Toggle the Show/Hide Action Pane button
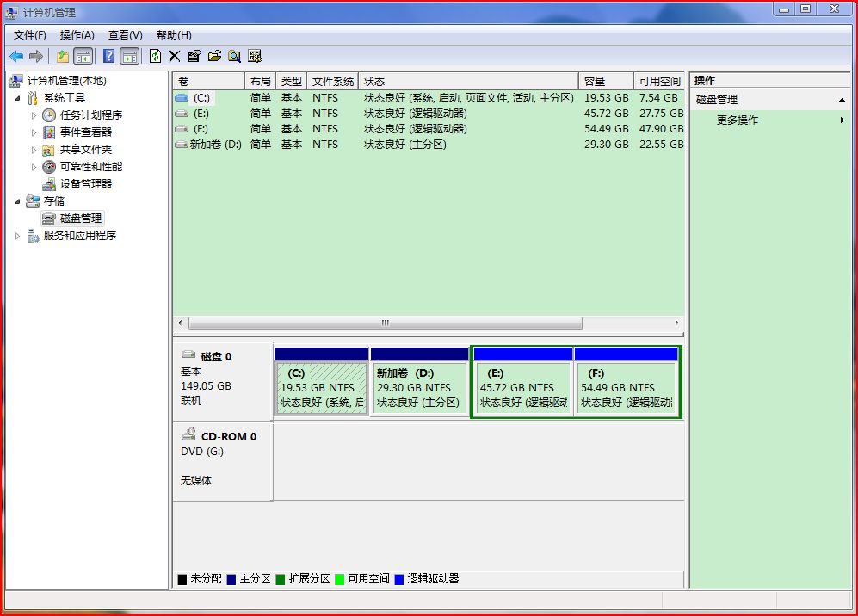The height and width of the screenshot is (616, 858). pyautogui.click(x=130, y=56)
